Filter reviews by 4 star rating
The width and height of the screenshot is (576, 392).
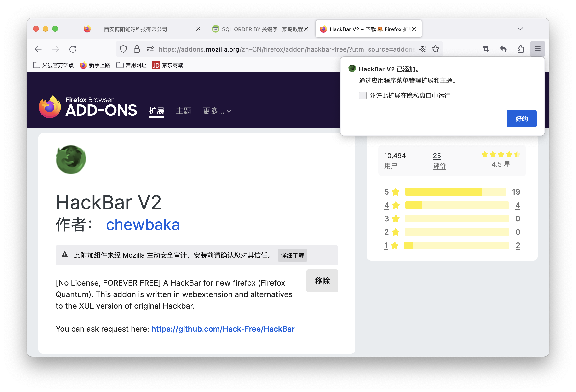tap(392, 205)
